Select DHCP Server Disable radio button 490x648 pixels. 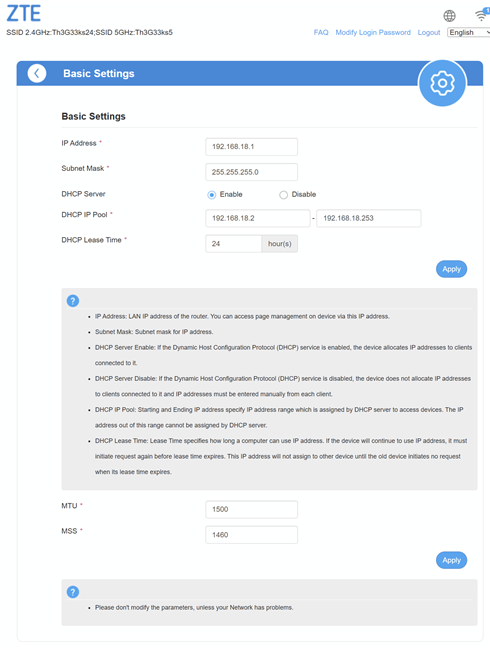[x=283, y=195]
